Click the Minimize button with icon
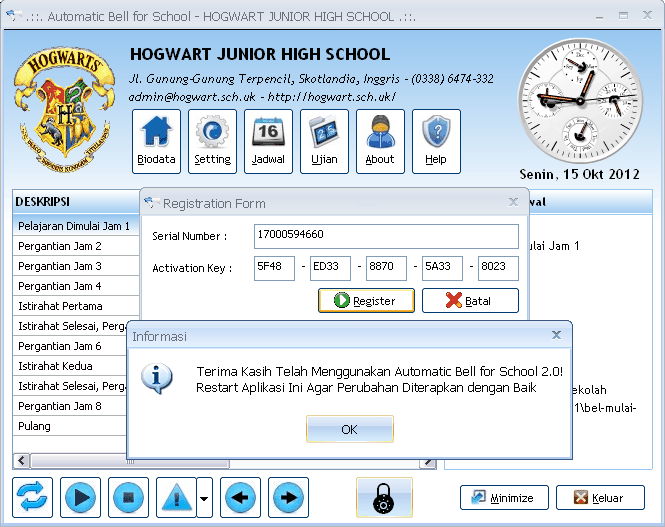This screenshot has height=527, width=665. point(504,498)
